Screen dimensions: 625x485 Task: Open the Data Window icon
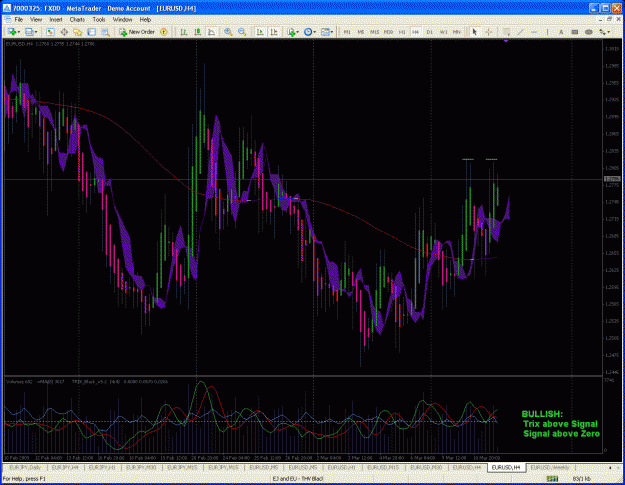[x=64, y=32]
